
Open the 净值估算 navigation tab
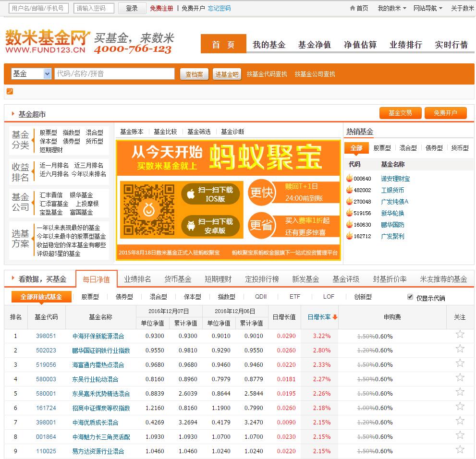point(360,45)
